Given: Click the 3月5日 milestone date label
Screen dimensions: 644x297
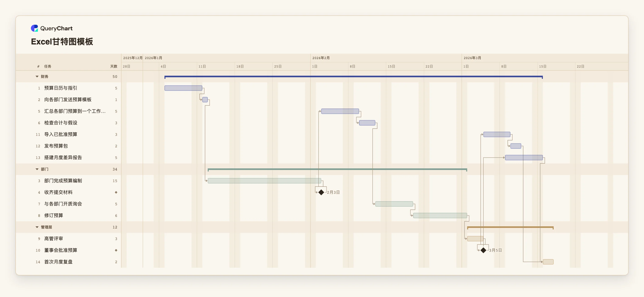Looking at the screenshot, I should coord(495,250).
